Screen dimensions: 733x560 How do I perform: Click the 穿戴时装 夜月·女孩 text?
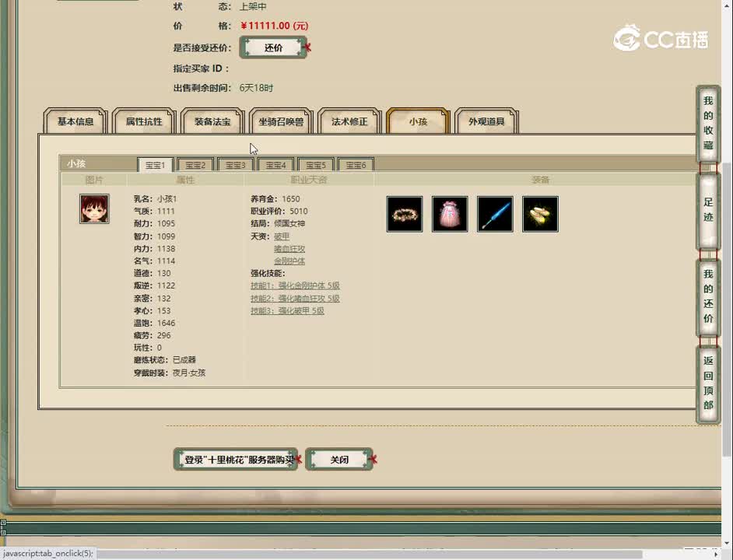[x=189, y=373]
